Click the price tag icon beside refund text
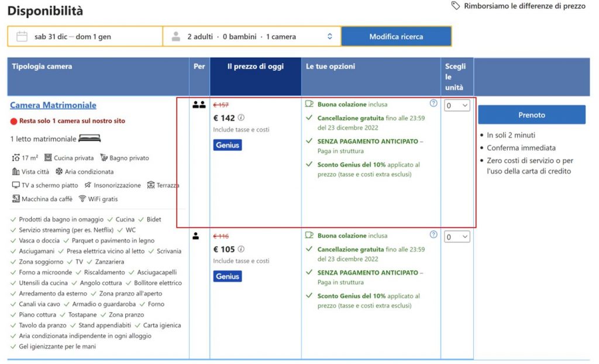The image size is (599, 364). pyautogui.click(x=456, y=6)
